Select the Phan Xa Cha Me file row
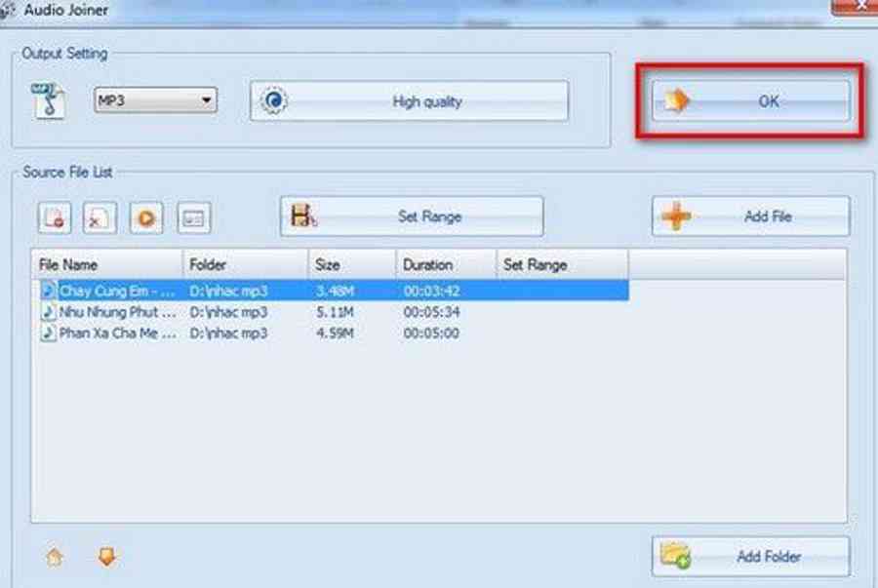Image resolution: width=878 pixels, height=588 pixels. tap(117, 333)
